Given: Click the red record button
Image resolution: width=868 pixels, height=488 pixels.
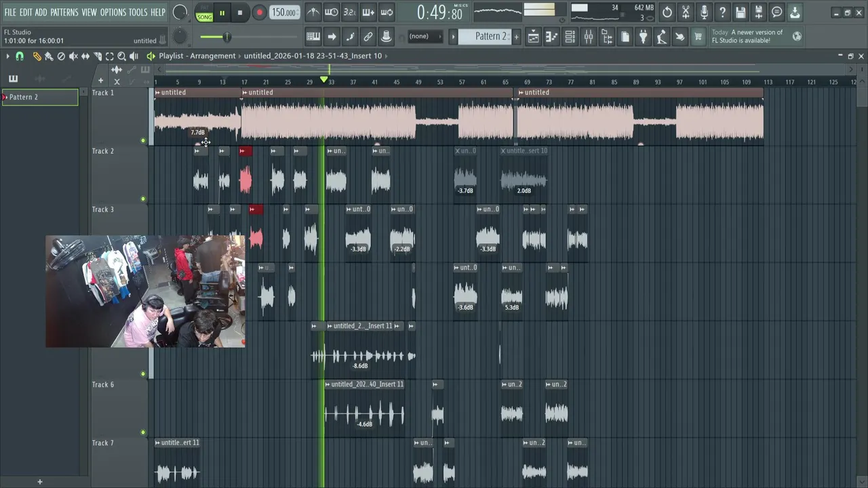Looking at the screenshot, I should [x=259, y=13].
